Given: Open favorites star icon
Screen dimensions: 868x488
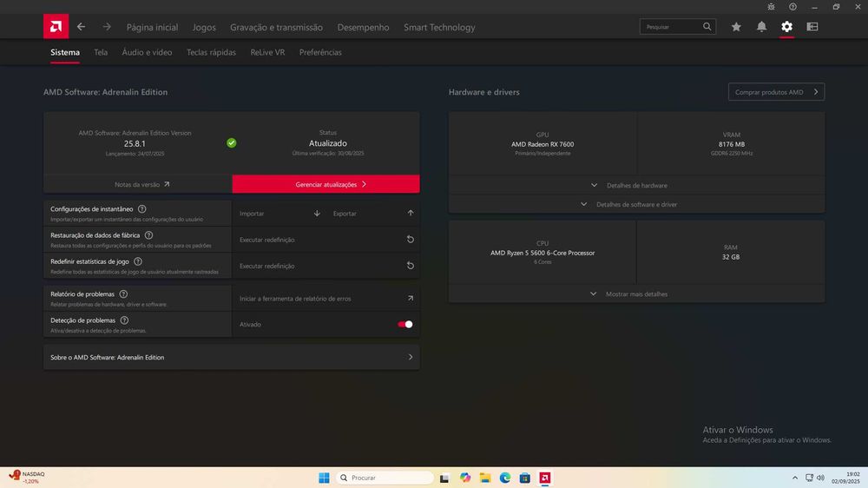Looking at the screenshot, I should point(736,27).
